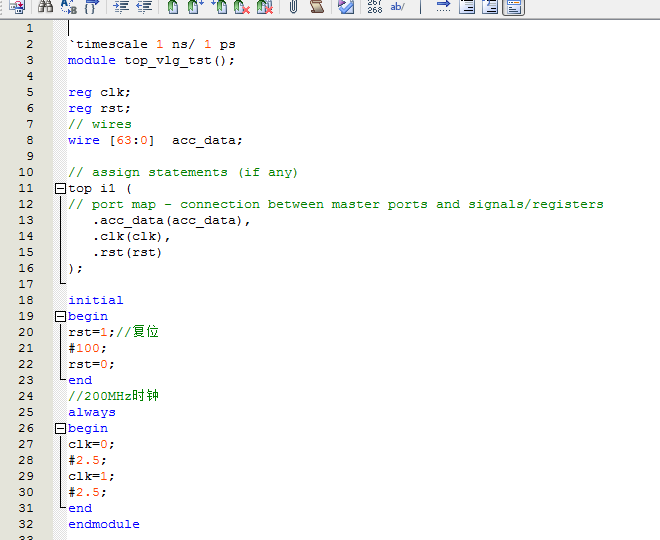Screen dimensions: 660x540
Task: Click first page layout icon after arrow
Action: 467,6
